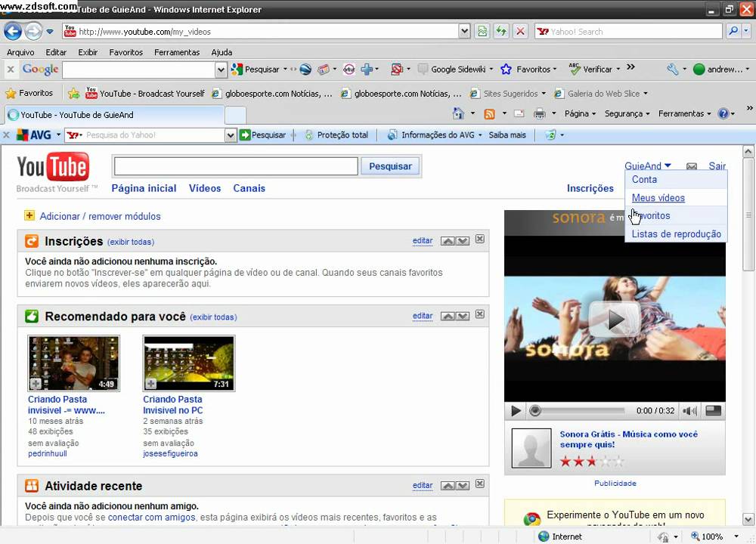Click the Yahoo search magnifier button
The image size is (756, 544).
pos(733,32)
